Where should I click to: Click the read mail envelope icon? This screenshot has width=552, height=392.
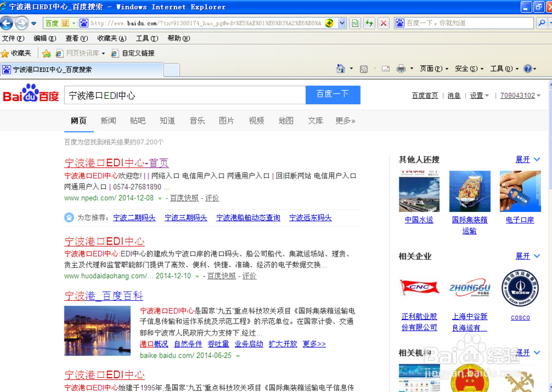click(386, 68)
